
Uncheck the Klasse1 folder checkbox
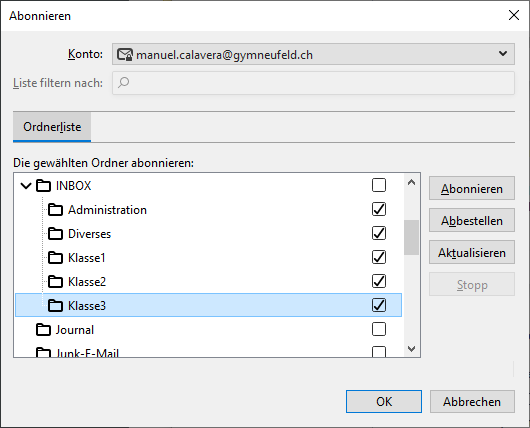pyautogui.click(x=379, y=257)
